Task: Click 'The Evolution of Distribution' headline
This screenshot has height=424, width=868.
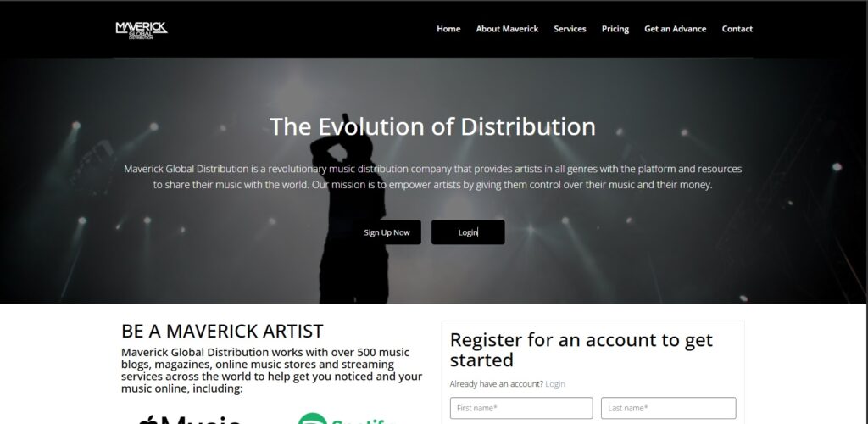Action: [432, 126]
